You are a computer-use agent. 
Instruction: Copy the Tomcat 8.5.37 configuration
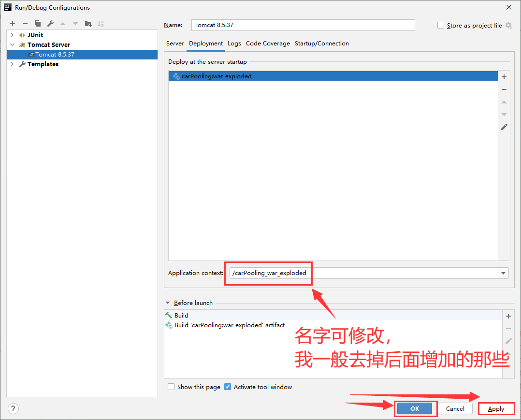pyautogui.click(x=37, y=23)
